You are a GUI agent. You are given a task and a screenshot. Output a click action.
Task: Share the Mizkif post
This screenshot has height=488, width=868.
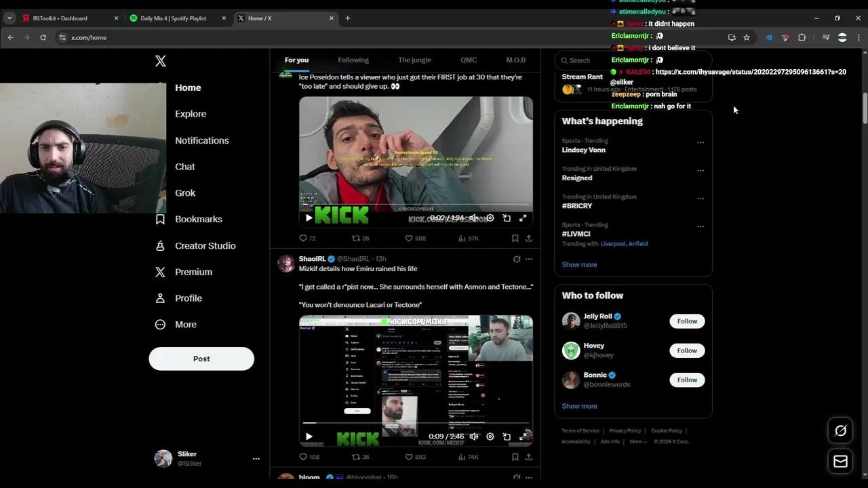coord(529,457)
